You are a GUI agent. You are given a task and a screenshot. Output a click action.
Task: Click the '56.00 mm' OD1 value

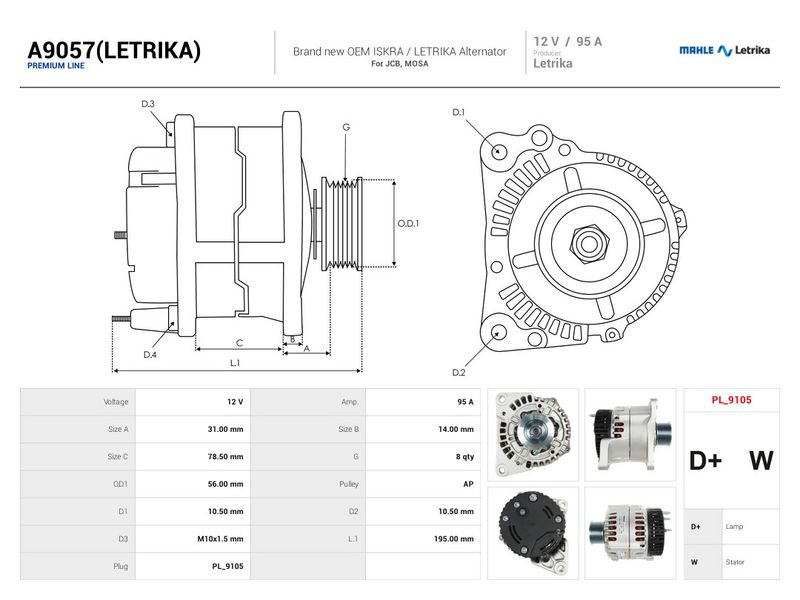click(x=226, y=484)
